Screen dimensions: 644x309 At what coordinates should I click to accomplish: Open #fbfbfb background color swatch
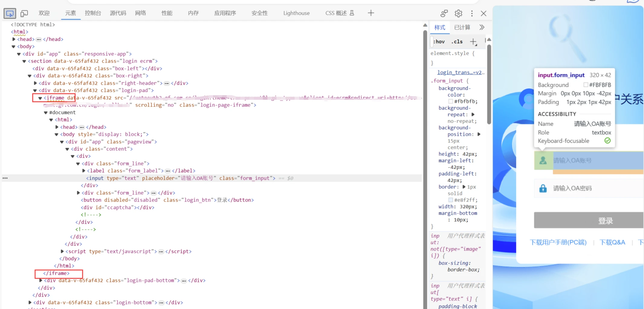(451, 101)
